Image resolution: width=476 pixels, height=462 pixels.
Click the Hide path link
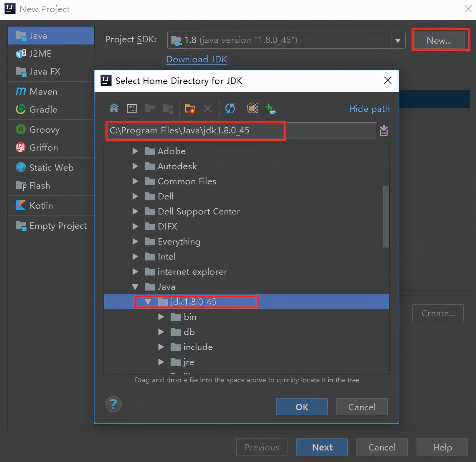(x=369, y=109)
